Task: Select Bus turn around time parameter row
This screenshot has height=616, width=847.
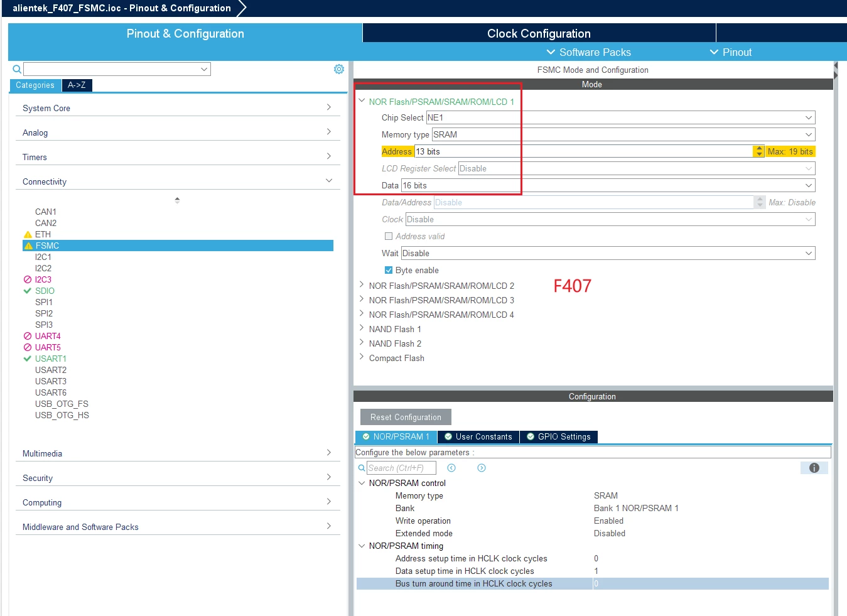Action: pyautogui.click(x=593, y=583)
